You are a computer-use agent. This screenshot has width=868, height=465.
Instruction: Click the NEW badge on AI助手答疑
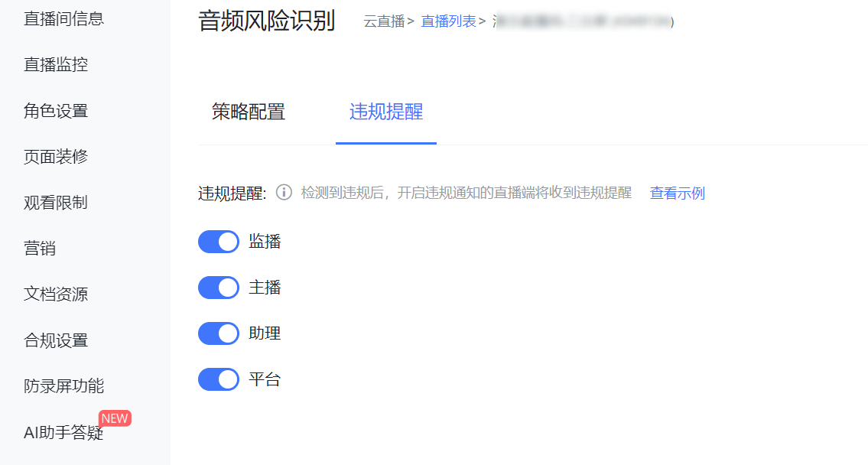(x=115, y=418)
